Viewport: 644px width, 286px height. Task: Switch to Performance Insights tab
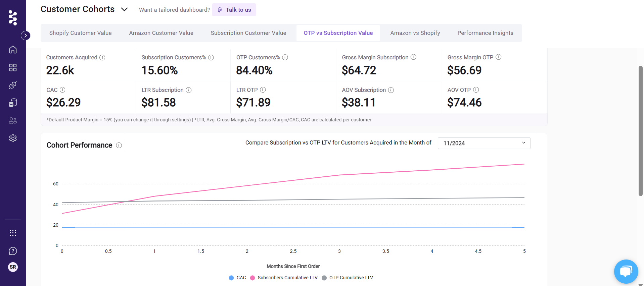[485, 33]
